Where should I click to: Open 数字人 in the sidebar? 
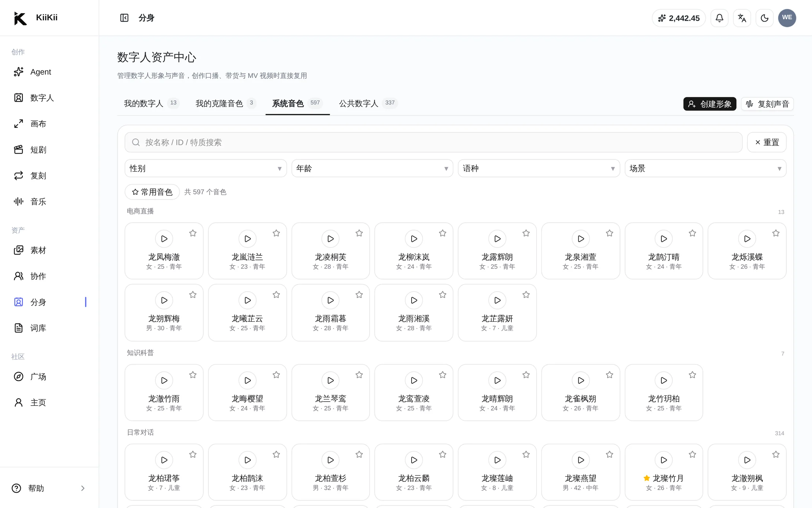click(49, 98)
